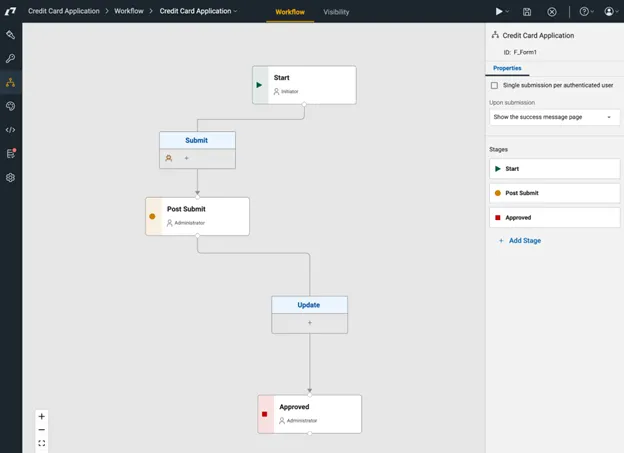Click the circled X close icon

tap(552, 11)
